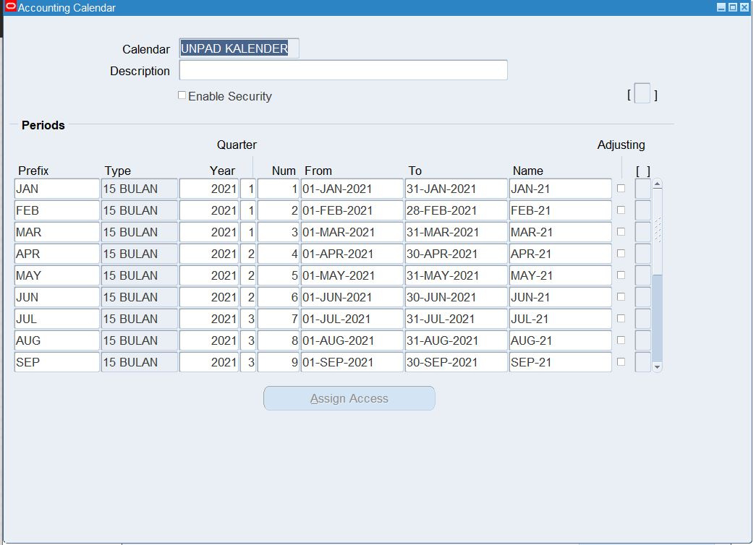756x545 pixels.
Task: Select the JUL prefix field
Action: 57,319
